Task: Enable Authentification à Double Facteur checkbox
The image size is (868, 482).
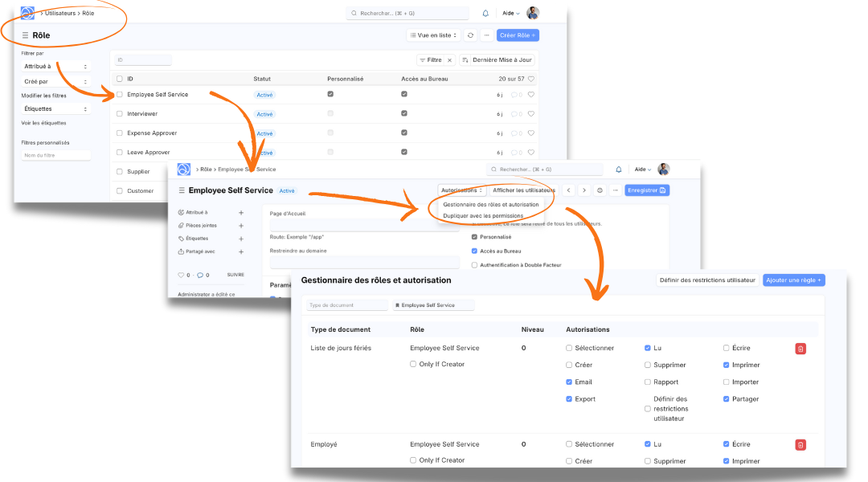Action: [x=474, y=265]
